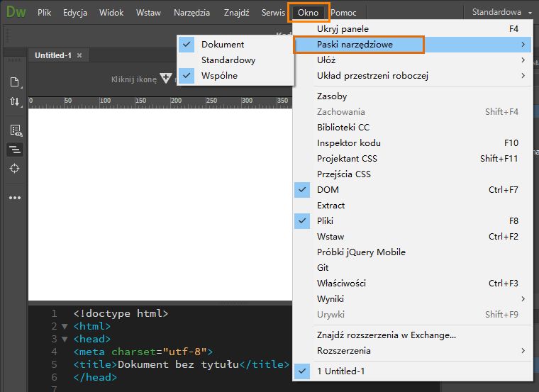This screenshot has width=539, height=392.
Task: Close the Untitled-1 document tab
Action: pos(79,55)
